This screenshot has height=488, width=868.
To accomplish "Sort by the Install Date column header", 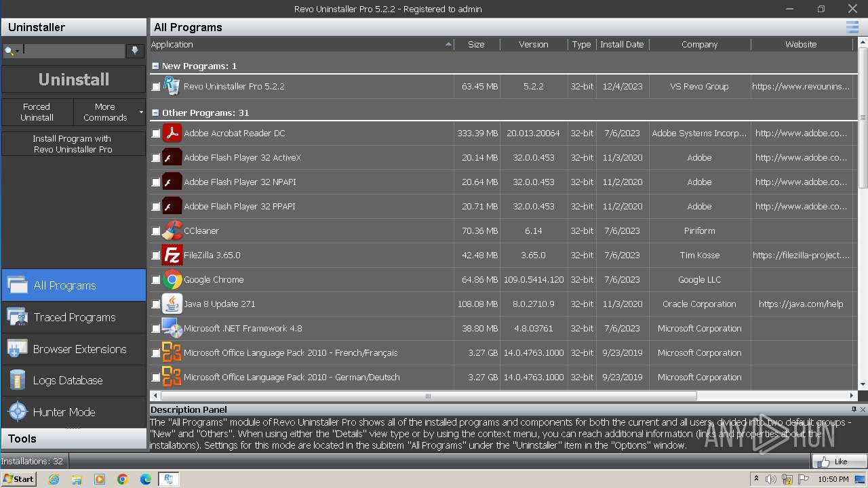I will coord(622,44).
